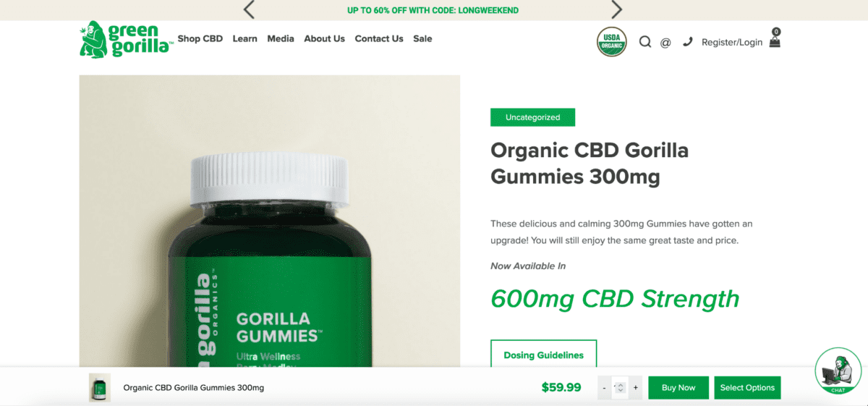Go to the Sale page
Screen dimensions: 868x406
click(x=422, y=39)
